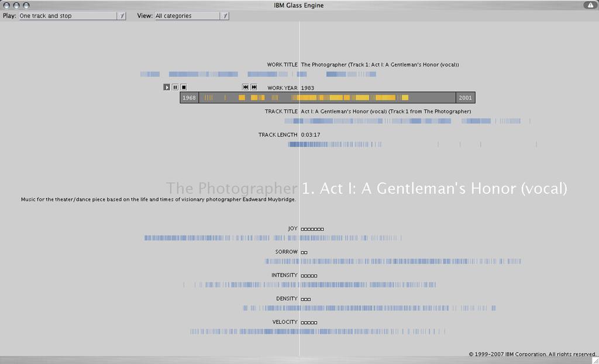The image size is (599, 364).
Task: Click the track title value 'Act I: A Gentleman's Honor'
Action: tap(386, 112)
